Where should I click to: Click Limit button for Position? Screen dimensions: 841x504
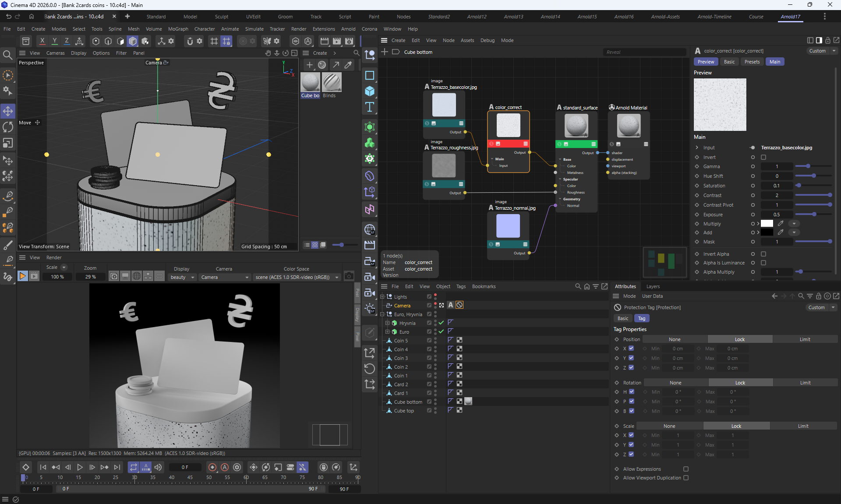805,339
